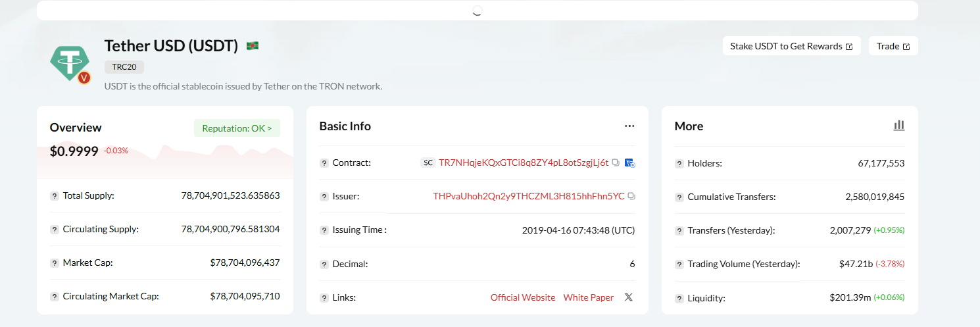Click the Trade button
Screen dimensions: 980x327
(893, 46)
